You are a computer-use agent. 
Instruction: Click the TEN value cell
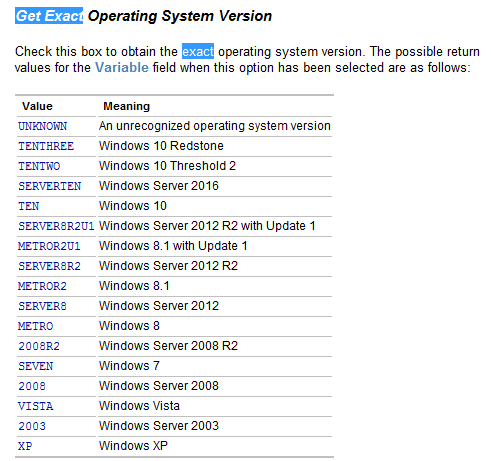click(29, 206)
